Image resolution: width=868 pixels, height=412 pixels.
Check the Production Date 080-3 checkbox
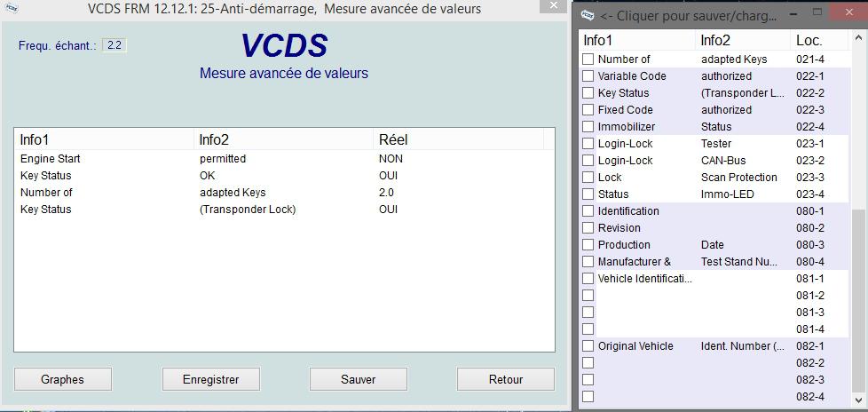588,245
